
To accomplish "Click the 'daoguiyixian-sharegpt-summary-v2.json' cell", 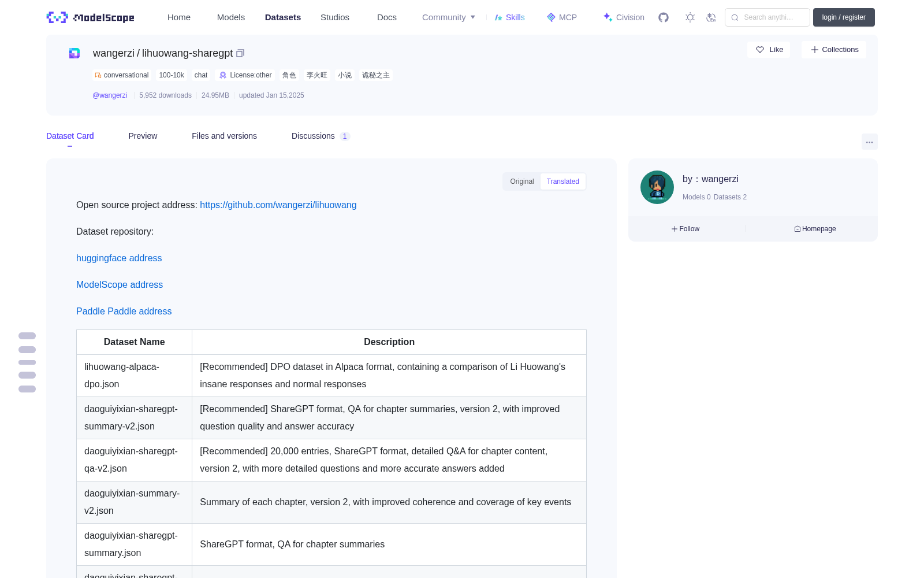I will (x=134, y=418).
